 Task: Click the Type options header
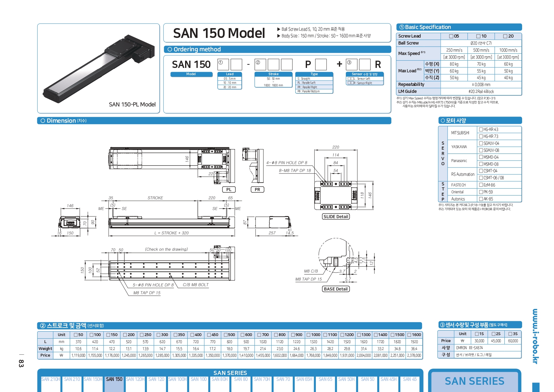(314, 74)
